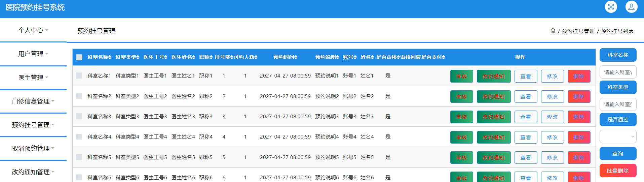Viewport: 644px width, 182px height.
Task: Sort table by 医生姓名 column arrows
Action: [193, 57]
